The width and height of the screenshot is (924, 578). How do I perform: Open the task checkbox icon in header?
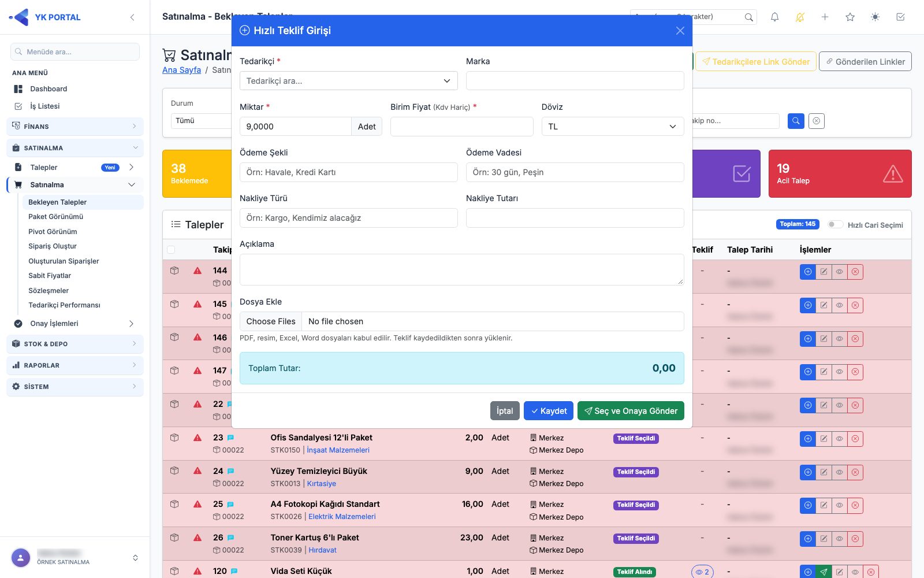[900, 17]
